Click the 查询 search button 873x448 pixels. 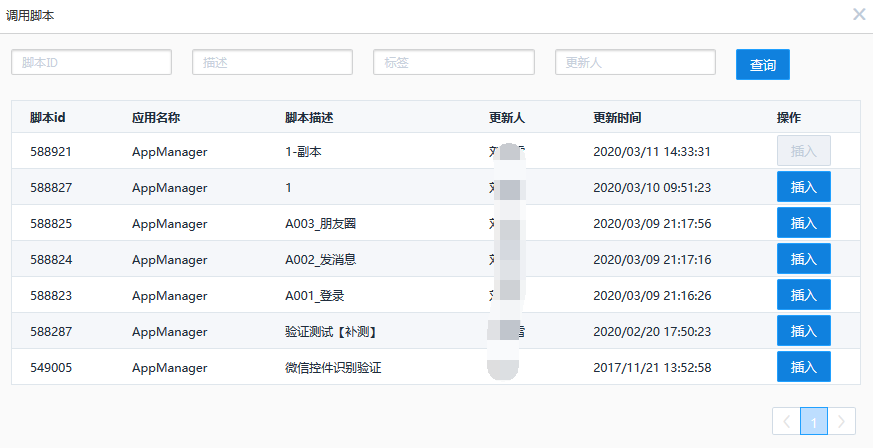(762, 64)
